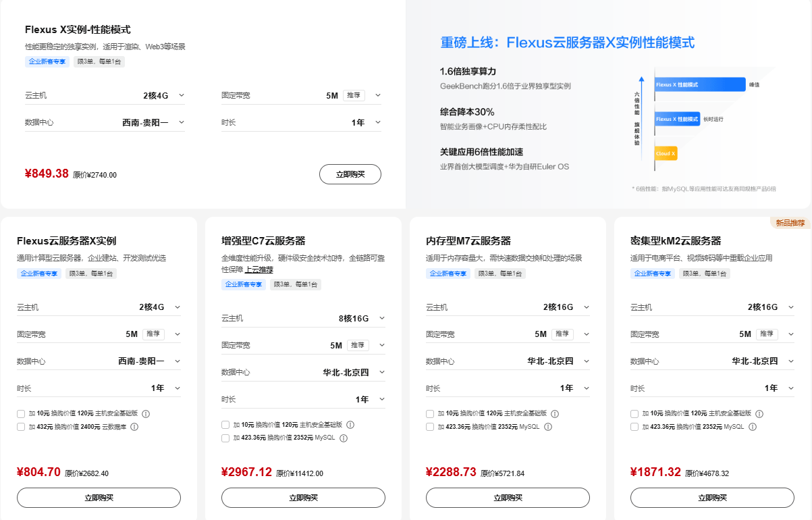Check 120元主机安全基础版 add-on in Flexus云服务器X实例 card
The image size is (812, 520).
pos(21,413)
